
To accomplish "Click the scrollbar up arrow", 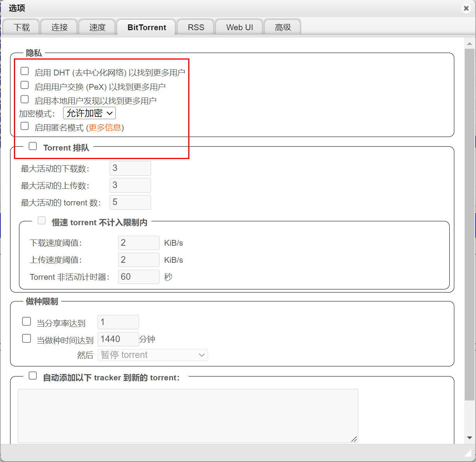I will click(x=469, y=43).
